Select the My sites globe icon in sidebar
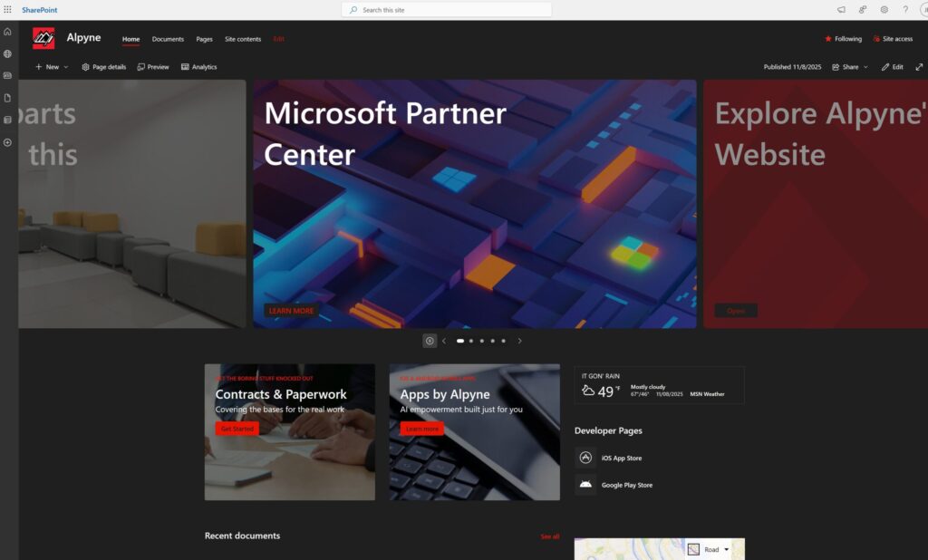 (7, 53)
